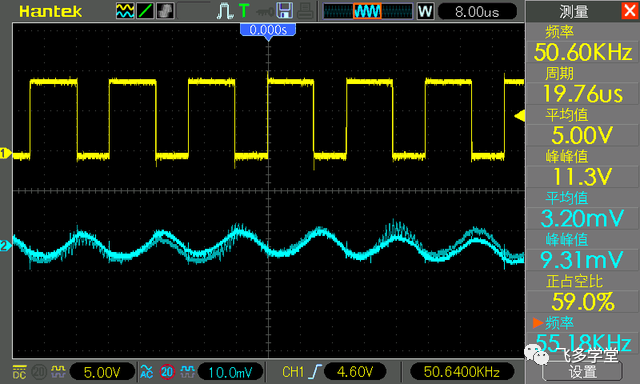Screen dimensions: 640x384
Task: Click the CH1 5.00V vertical scale readout
Action: 102,372
